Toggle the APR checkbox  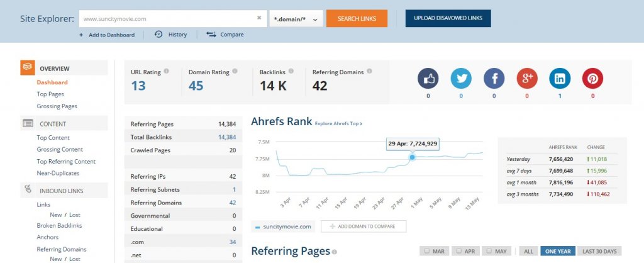point(459,250)
